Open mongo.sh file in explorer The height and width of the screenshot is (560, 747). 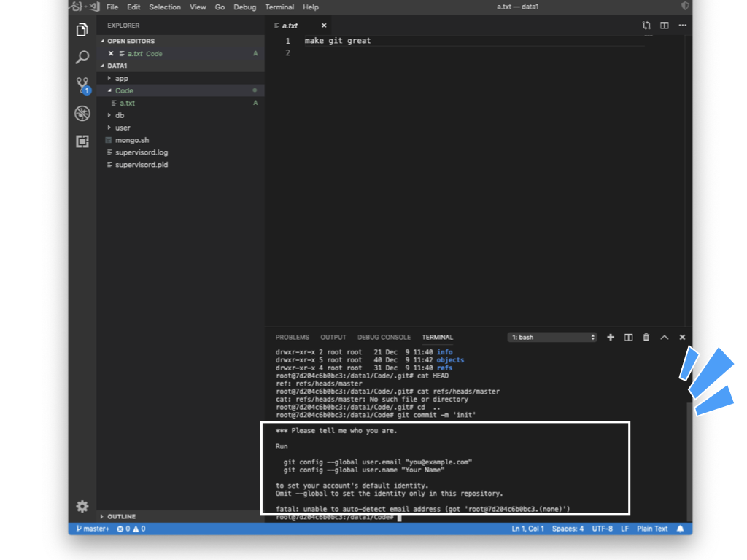click(x=131, y=140)
